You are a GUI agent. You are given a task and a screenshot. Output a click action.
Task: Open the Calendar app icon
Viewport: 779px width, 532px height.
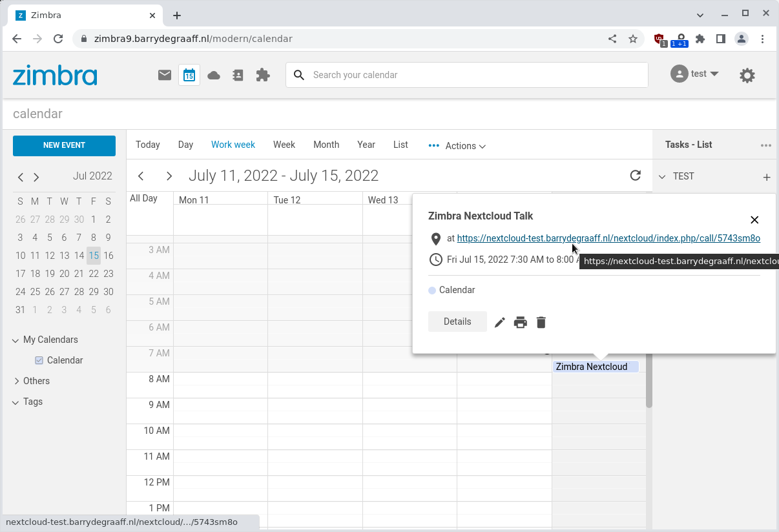[189, 75]
